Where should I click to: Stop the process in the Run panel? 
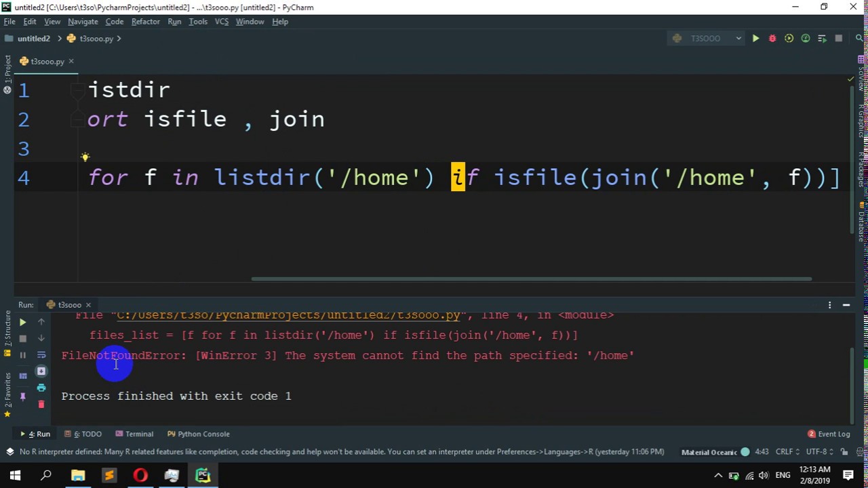[x=22, y=338]
